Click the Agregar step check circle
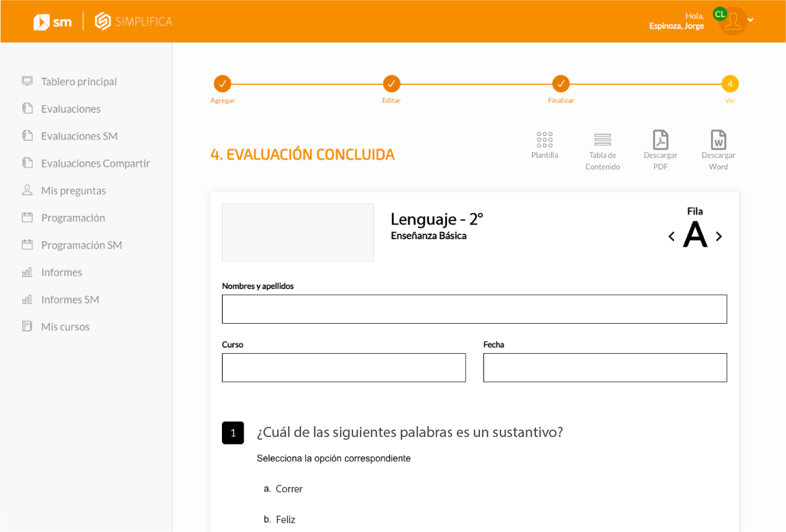This screenshot has width=786, height=532. pos(222,84)
